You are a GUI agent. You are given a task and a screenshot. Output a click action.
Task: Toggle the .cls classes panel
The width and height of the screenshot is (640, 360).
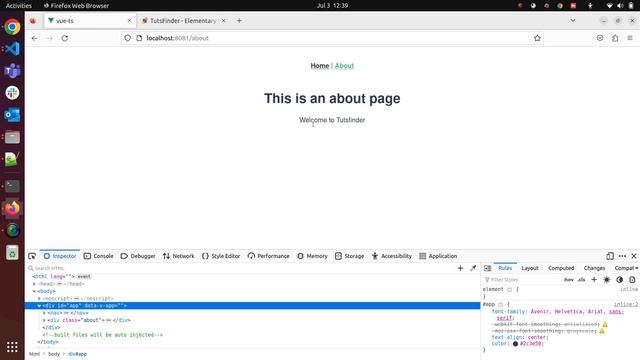(x=582, y=280)
